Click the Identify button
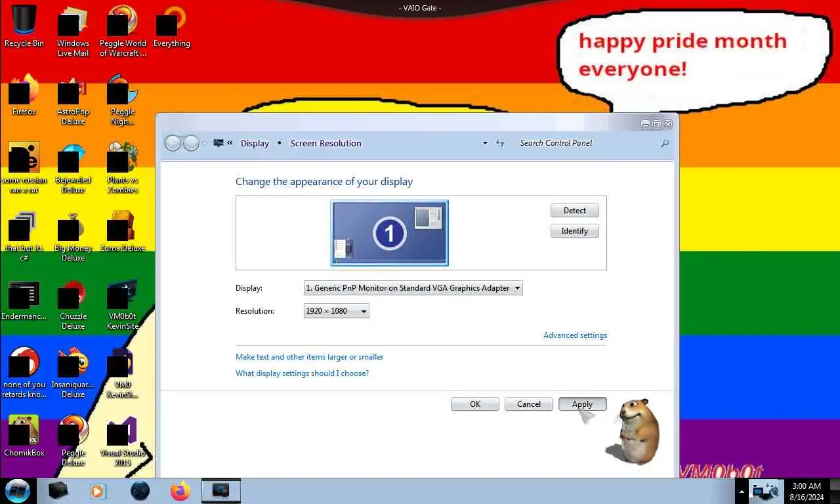The height and width of the screenshot is (504, 840). click(x=574, y=231)
